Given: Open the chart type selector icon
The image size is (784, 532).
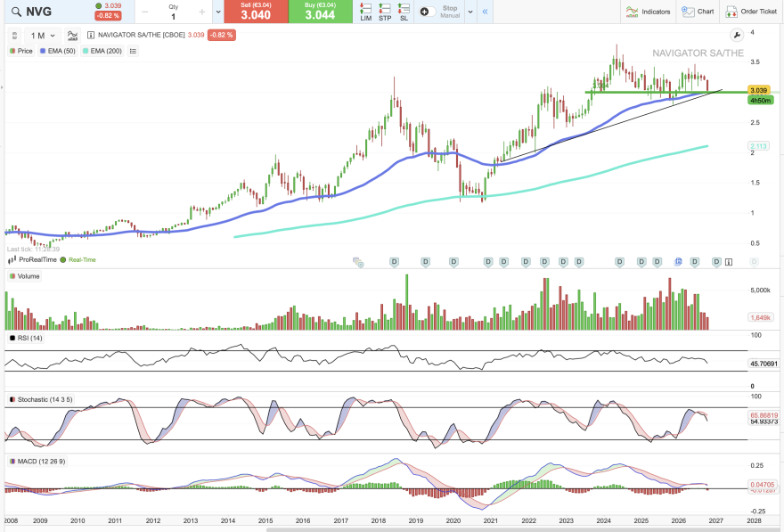Looking at the screenshot, I should point(72,36).
